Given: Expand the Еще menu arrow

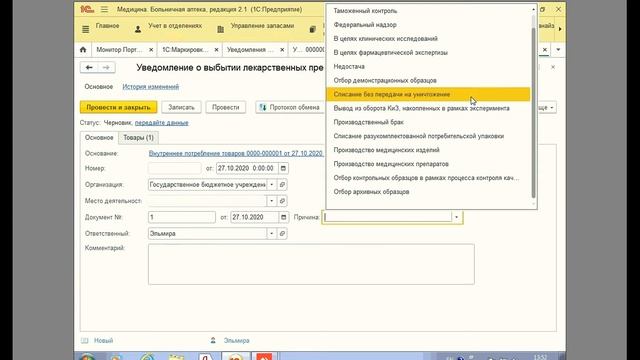Looking at the screenshot, I should (552, 108).
